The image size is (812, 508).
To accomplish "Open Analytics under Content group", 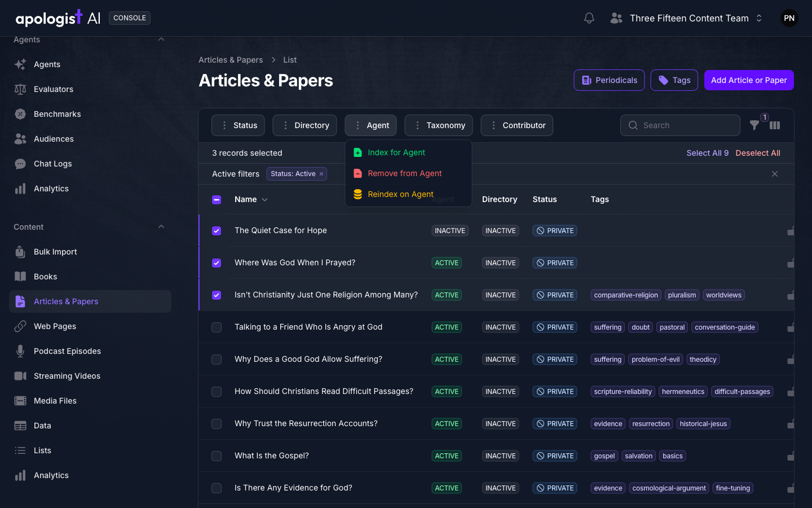I will click(90, 475).
